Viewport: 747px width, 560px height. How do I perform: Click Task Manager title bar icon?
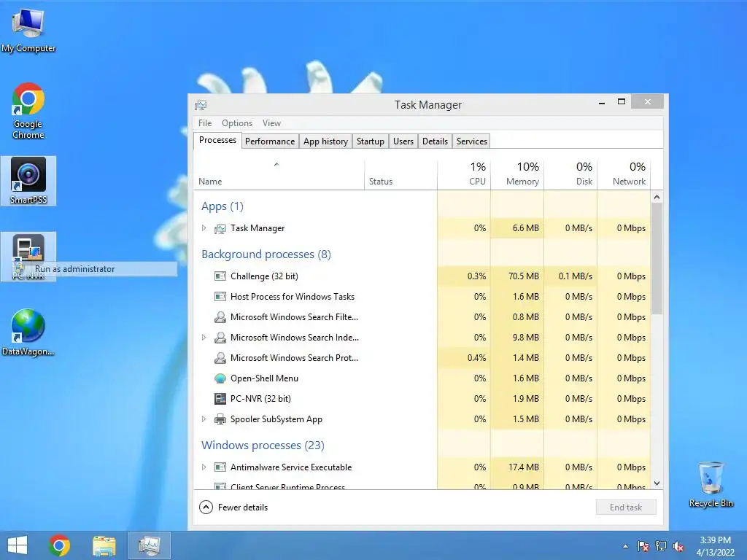[x=201, y=105]
